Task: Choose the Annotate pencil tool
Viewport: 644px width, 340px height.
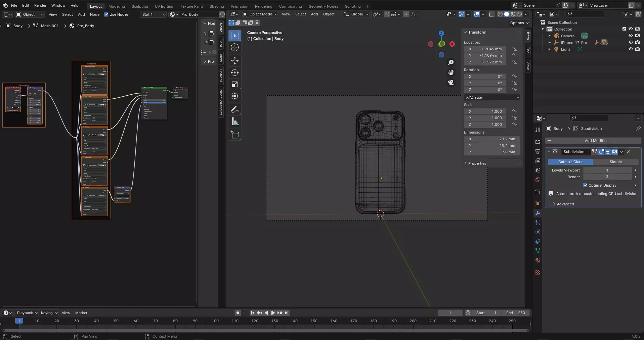Action: point(235,109)
